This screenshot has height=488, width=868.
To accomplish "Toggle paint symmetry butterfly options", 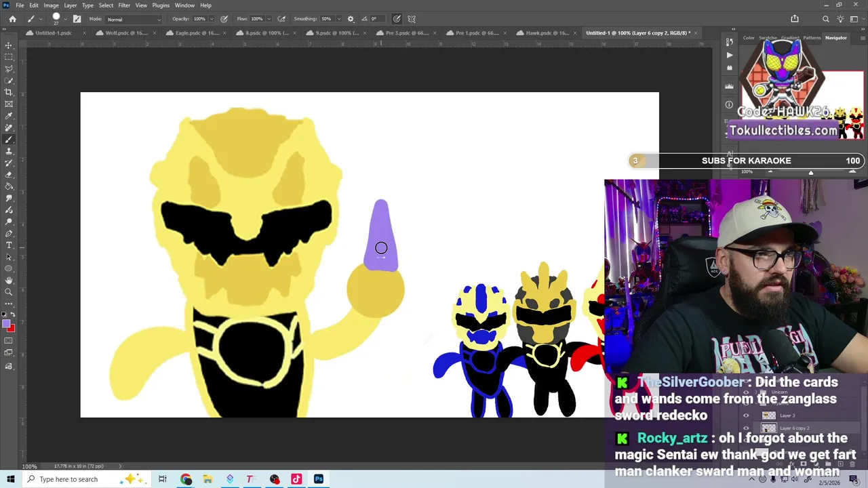I will tap(412, 19).
